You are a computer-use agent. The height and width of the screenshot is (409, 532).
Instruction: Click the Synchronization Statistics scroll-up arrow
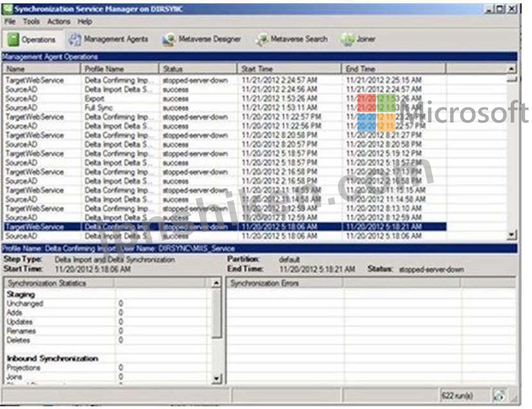(216, 283)
